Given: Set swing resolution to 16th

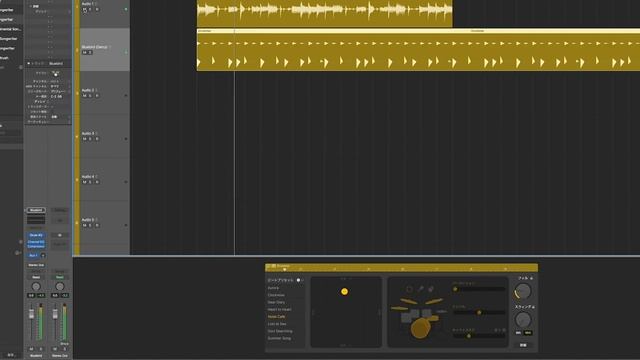Looking at the screenshot, I should [x=527, y=333].
